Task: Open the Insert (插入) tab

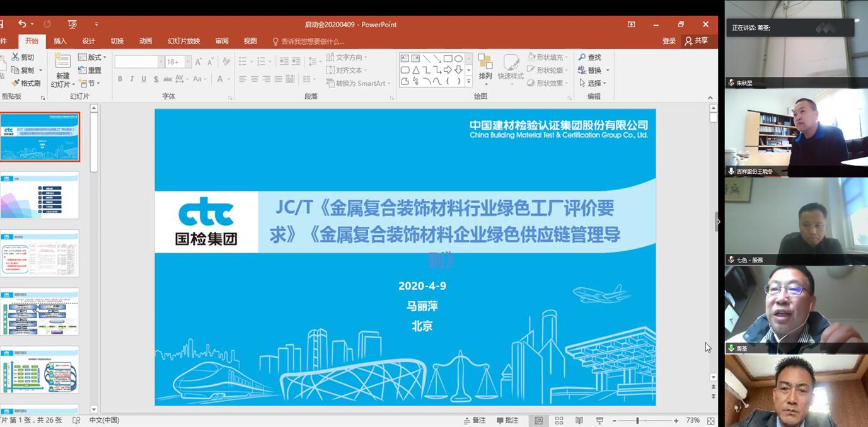Action: (x=60, y=41)
